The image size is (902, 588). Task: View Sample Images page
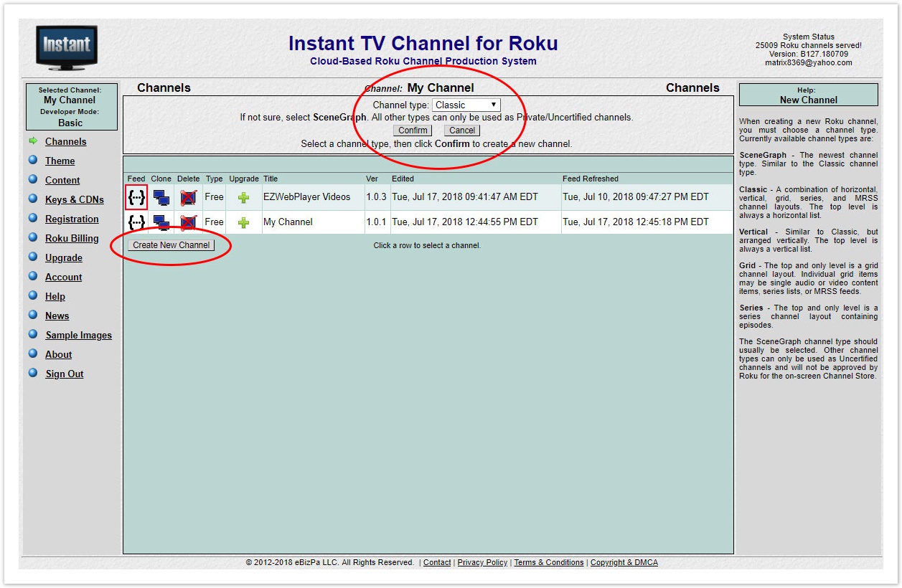(x=79, y=336)
